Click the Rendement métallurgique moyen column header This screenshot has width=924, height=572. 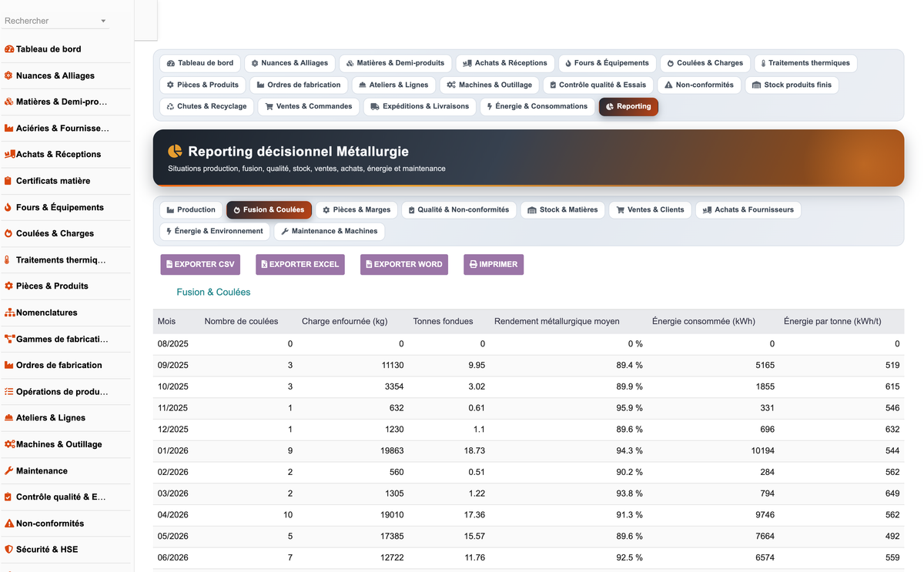coord(557,321)
